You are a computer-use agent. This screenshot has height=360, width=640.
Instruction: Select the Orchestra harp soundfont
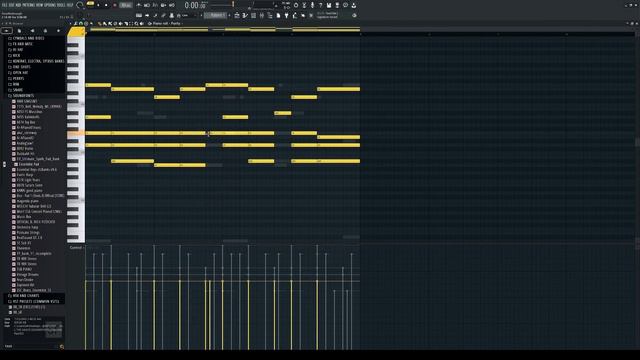(x=27, y=227)
